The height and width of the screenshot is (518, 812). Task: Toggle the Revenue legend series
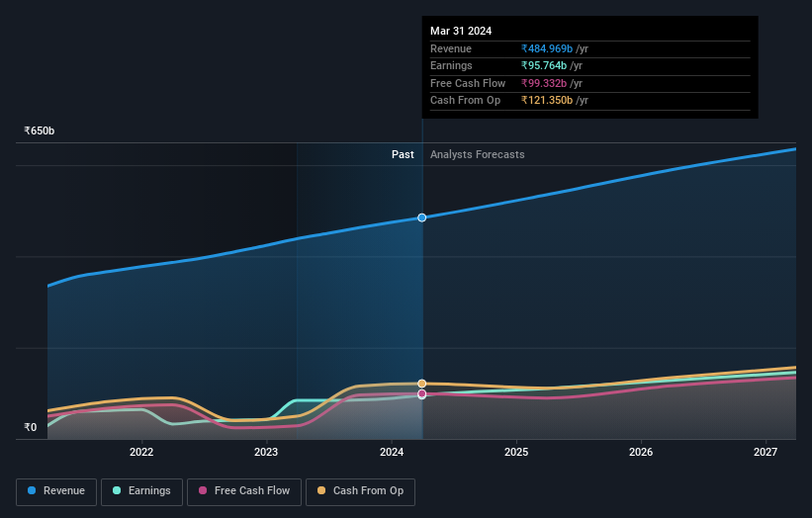pyautogui.click(x=56, y=491)
